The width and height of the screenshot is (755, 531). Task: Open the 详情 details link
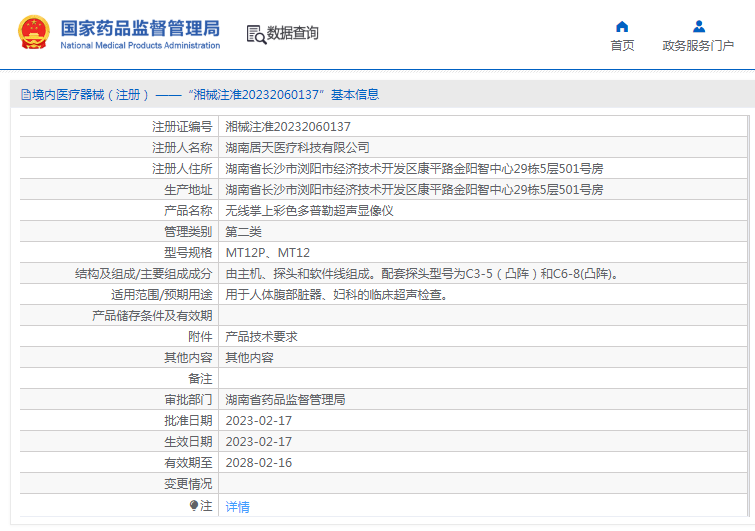point(237,507)
